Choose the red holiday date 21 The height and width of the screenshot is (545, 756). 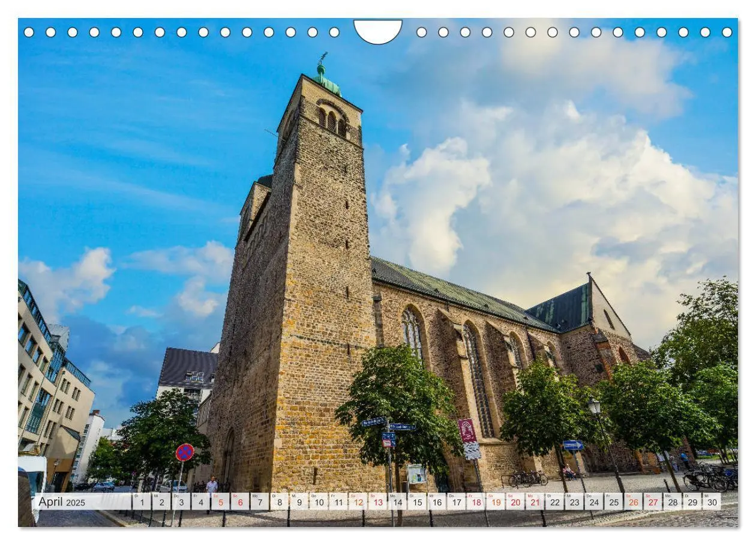tap(535, 502)
